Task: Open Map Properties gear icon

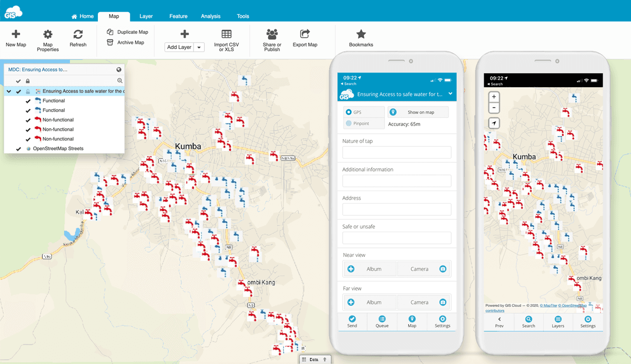Action: point(48,34)
